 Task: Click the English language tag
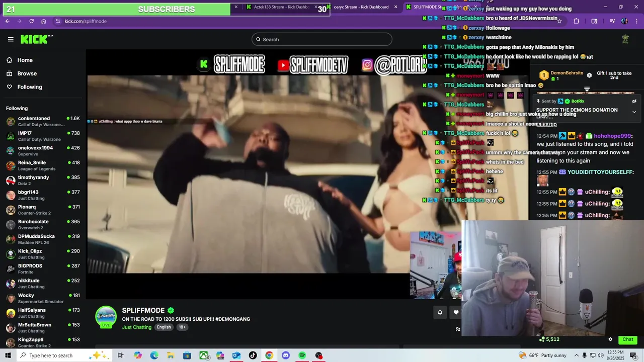[164, 327]
